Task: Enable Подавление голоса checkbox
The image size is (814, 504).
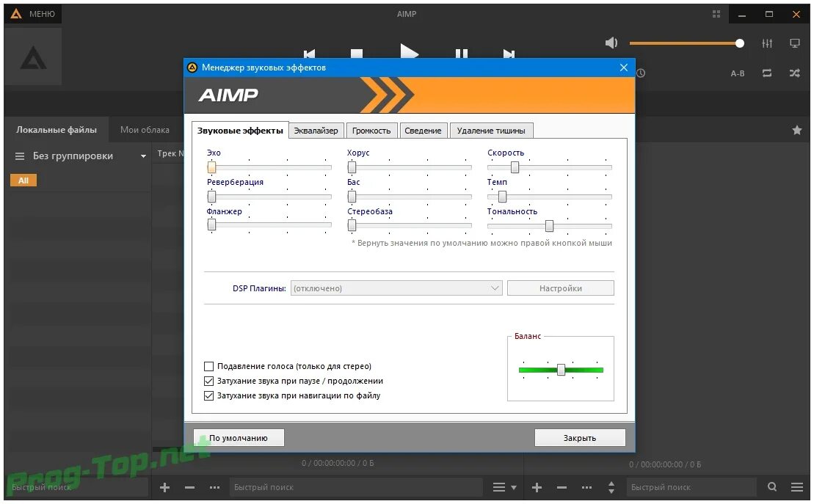Action: click(208, 367)
